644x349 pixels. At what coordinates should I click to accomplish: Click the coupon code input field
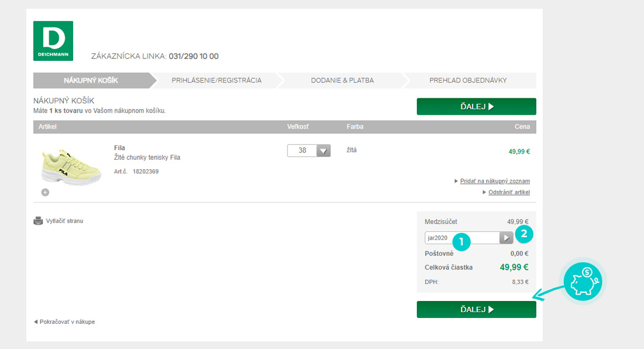462,238
